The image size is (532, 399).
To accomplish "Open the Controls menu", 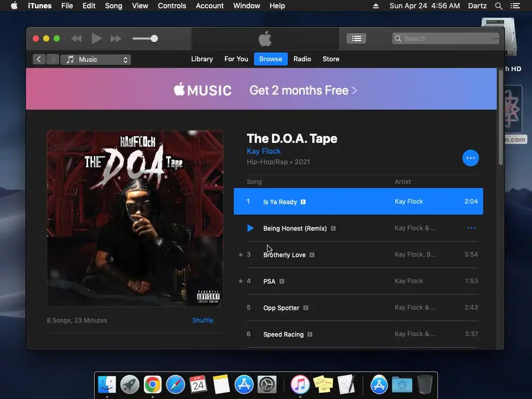I will coord(171,6).
